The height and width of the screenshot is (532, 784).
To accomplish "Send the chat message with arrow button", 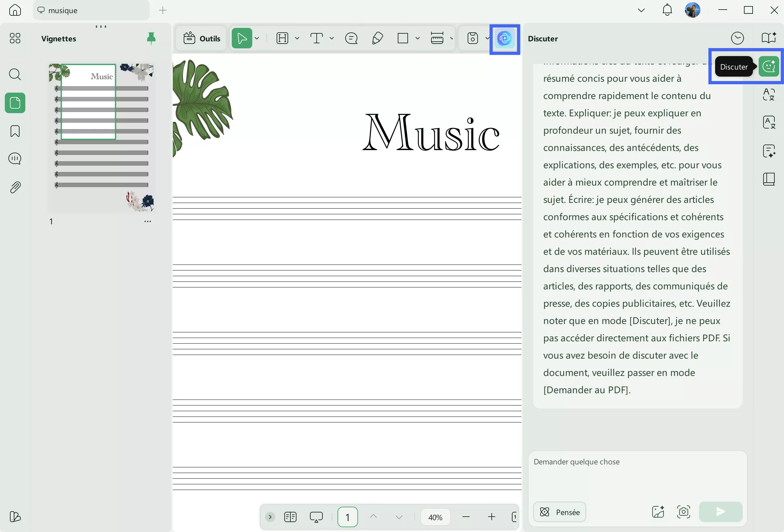I will pyautogui.click(x=720, y=512).
